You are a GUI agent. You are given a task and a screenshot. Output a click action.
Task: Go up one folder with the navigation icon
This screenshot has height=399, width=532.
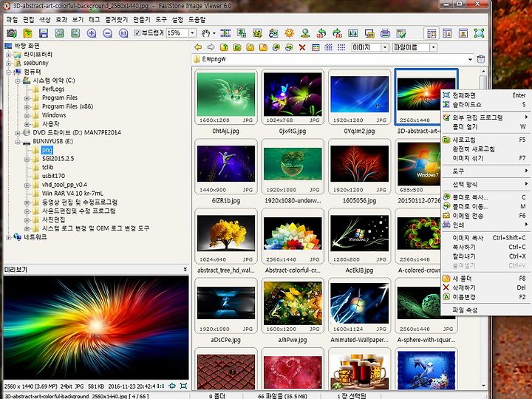pyautogui.click(x=224, y=47)
